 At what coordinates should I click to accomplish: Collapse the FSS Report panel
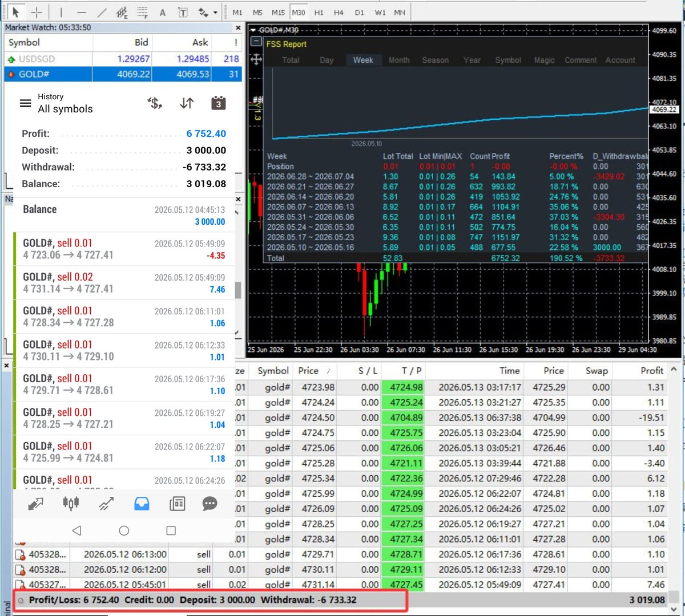click(x=256, y=42)
